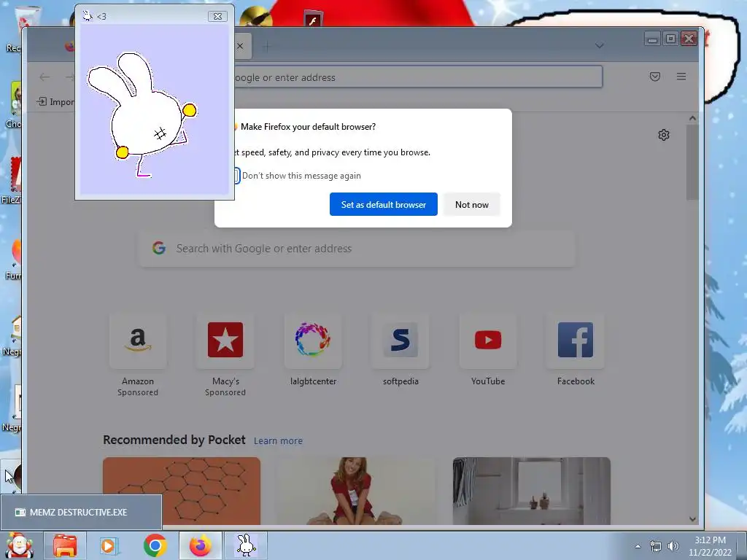Dismiss prompt with Not now button
The image size is (747, 560).
[x=472, y=204]
